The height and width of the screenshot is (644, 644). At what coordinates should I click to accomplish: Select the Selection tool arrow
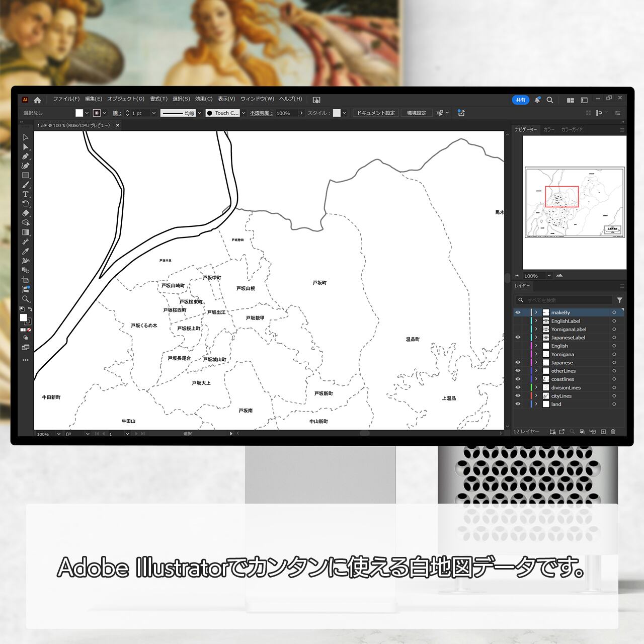coord(25,137)
